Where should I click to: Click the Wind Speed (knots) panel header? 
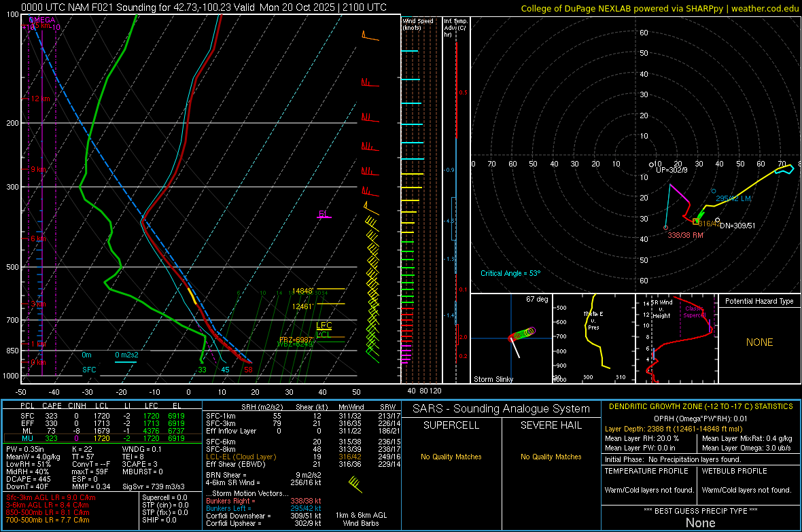tap(418, 24)
